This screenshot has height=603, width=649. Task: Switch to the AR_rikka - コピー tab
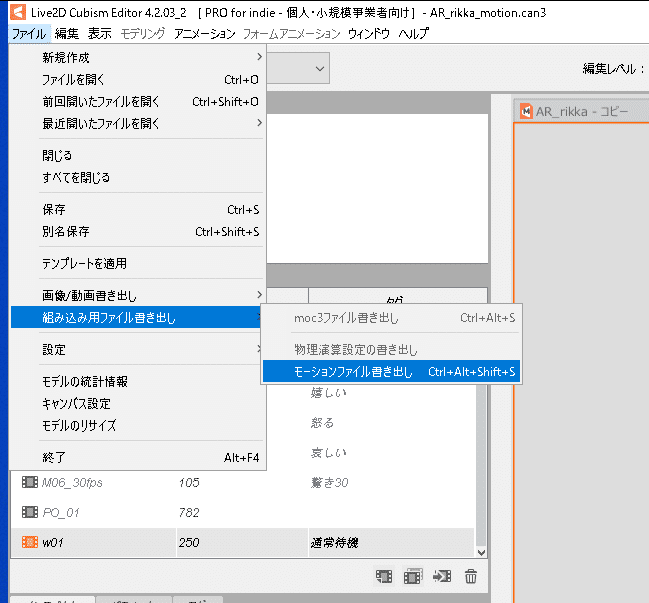click(x=581, y=111)
